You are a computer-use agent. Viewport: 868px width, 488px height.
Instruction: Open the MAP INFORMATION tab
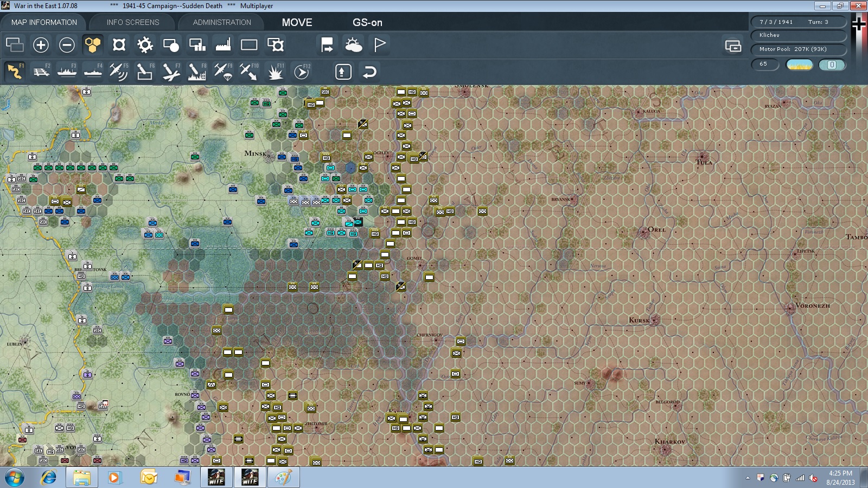44,22
